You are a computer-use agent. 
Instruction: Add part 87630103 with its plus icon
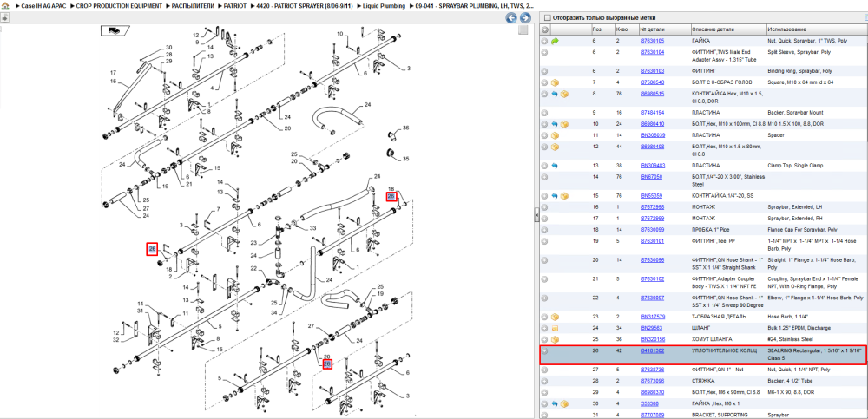545,71
